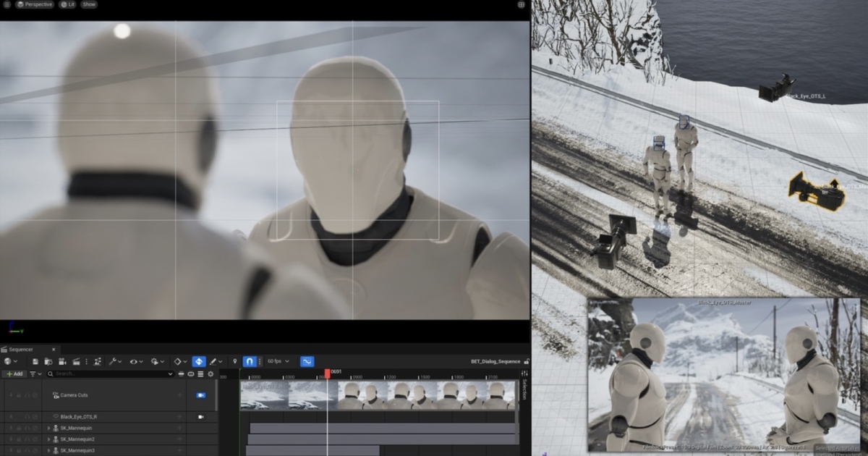868x456 pixels.
Task: Click the first snowy Camera Cuts thumbnail
Action: [x=264, y=395]
